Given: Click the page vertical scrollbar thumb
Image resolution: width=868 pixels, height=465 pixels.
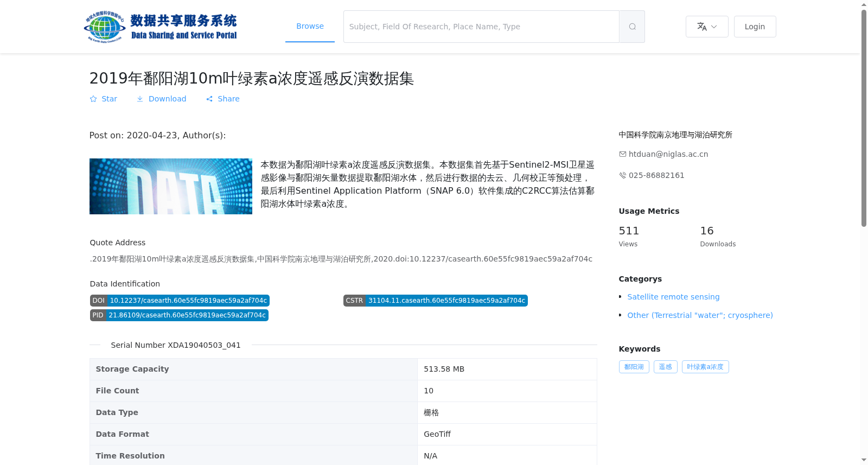Looking at the screenshot, I should point(864,118).
